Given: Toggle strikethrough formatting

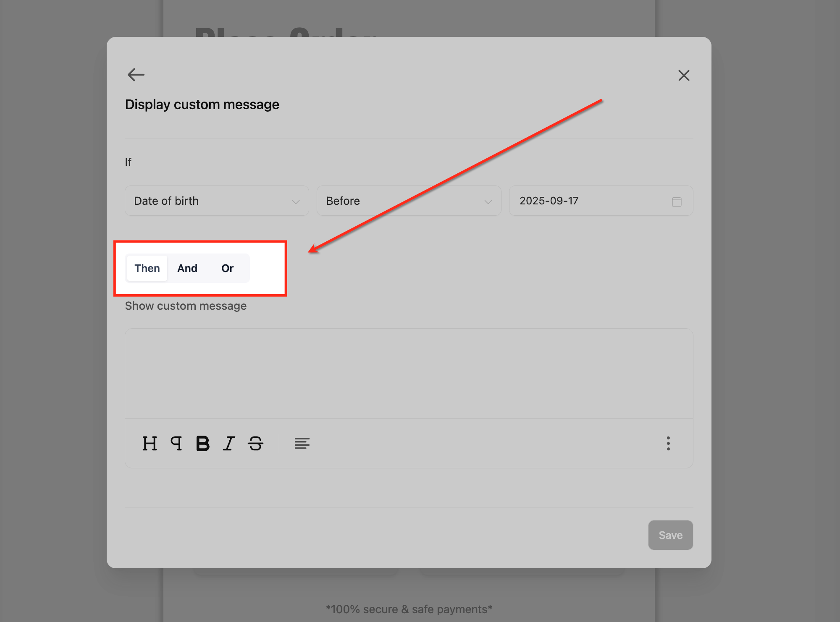Looking at the screenshot, I should (x=255, y=443).
